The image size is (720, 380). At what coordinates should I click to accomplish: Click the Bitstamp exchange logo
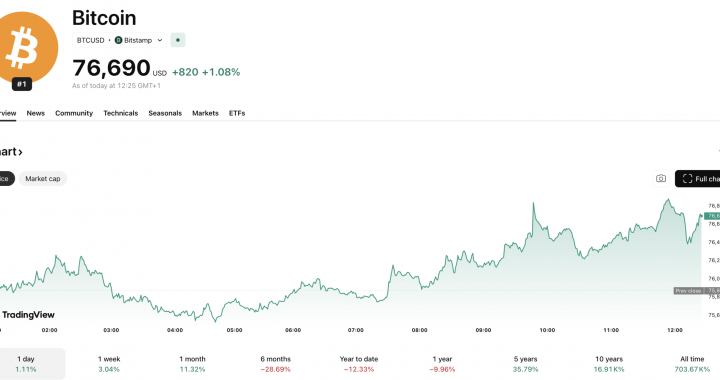pyautogui.click(x=118, y=40)
